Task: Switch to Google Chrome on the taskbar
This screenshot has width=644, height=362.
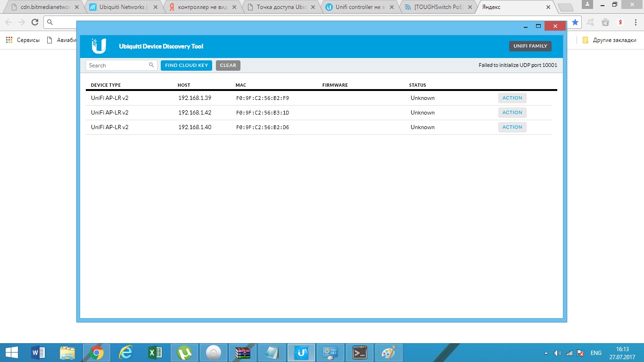Action: (x=97, y=353)
